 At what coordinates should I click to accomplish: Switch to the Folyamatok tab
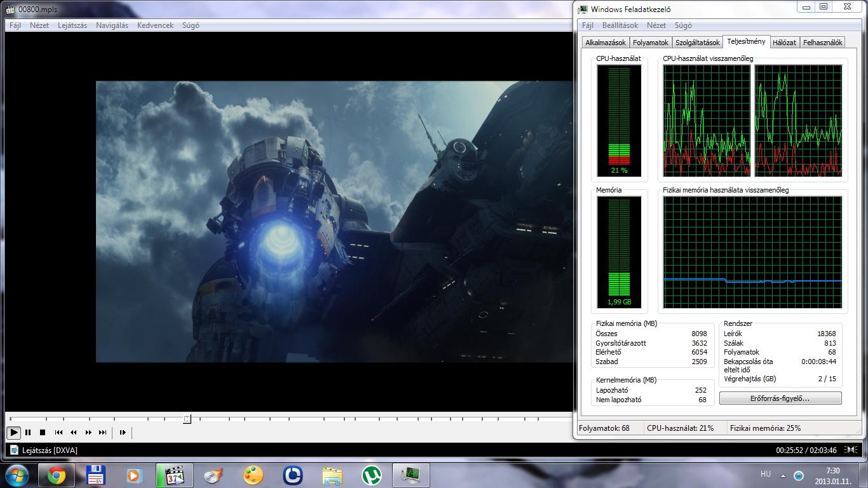(651, 43)
